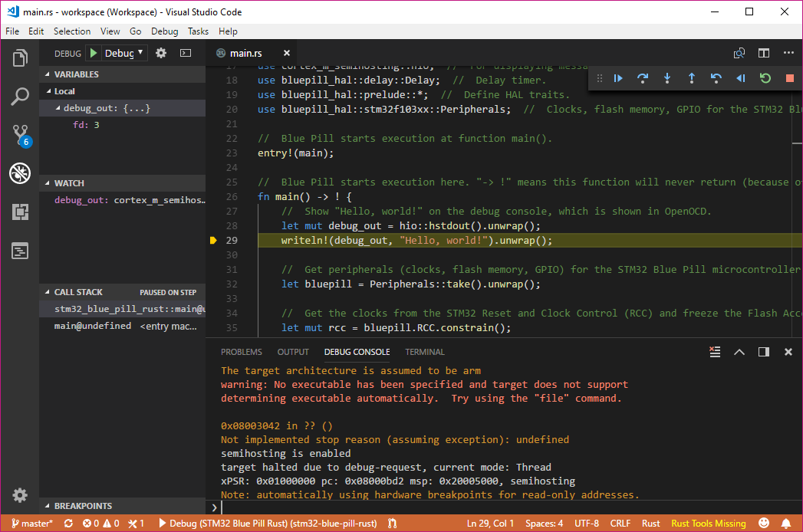Switch to the DEBUG CONSOLE panel tab
Screen dimensions: 803x532
tap(357, 352)
